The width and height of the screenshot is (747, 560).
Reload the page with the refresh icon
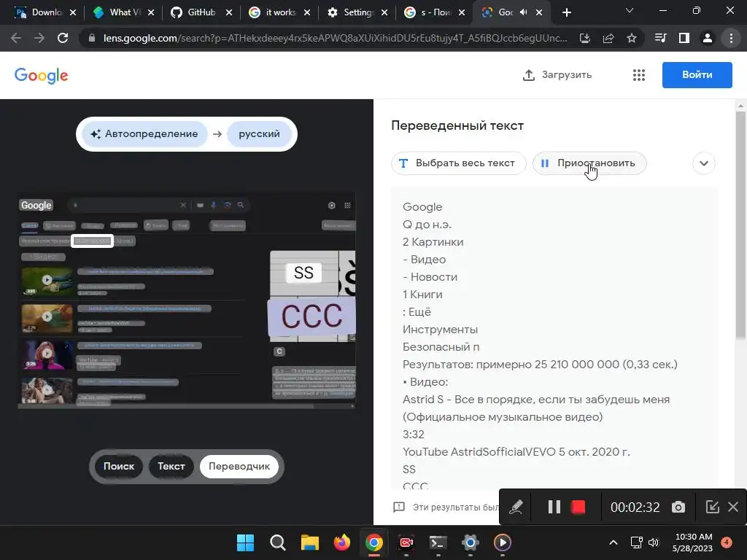63,38
